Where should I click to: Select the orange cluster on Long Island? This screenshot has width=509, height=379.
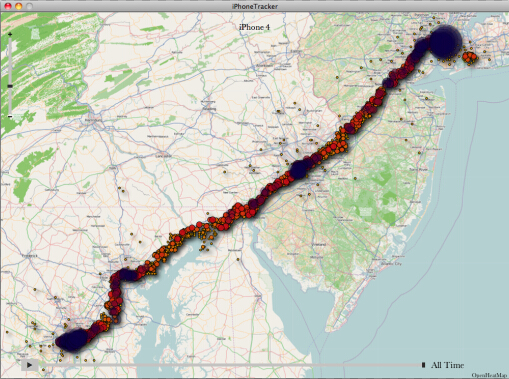click(470, 58)
